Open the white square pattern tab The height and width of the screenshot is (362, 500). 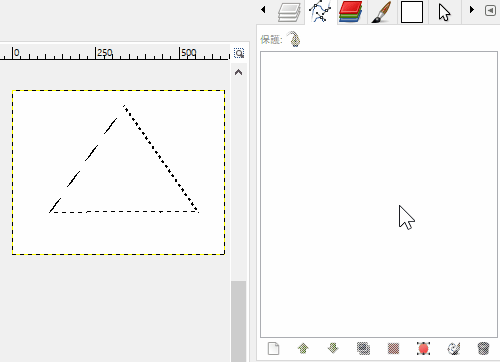[412, 12]
